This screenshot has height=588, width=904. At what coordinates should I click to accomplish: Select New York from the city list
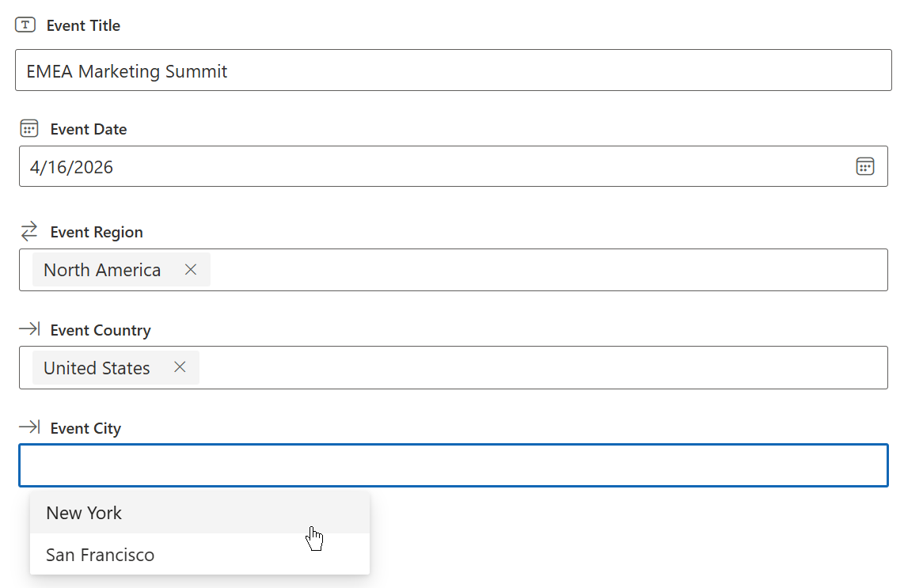tap(84, 513)
